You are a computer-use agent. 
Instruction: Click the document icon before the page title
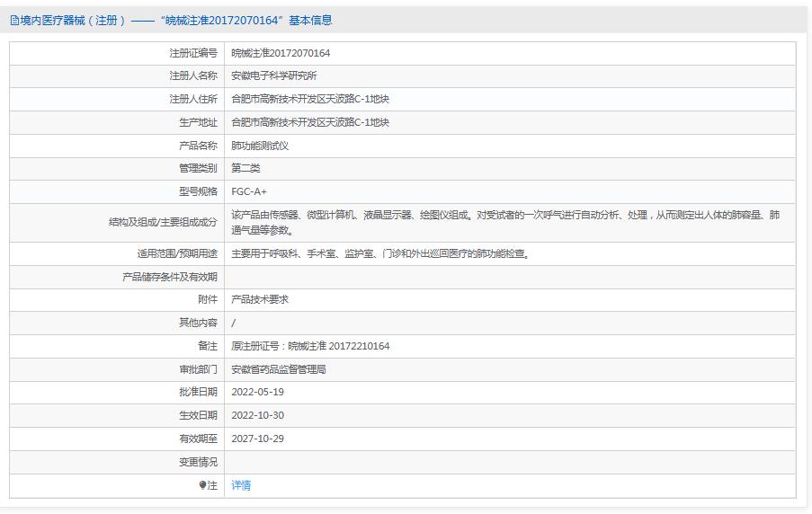(14, 20)
